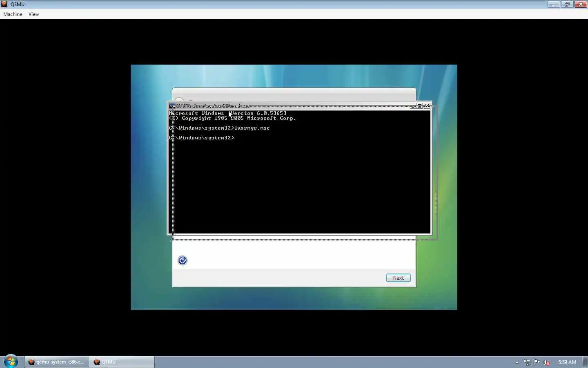Maximize the cmd.exe console window

[420, 105]
